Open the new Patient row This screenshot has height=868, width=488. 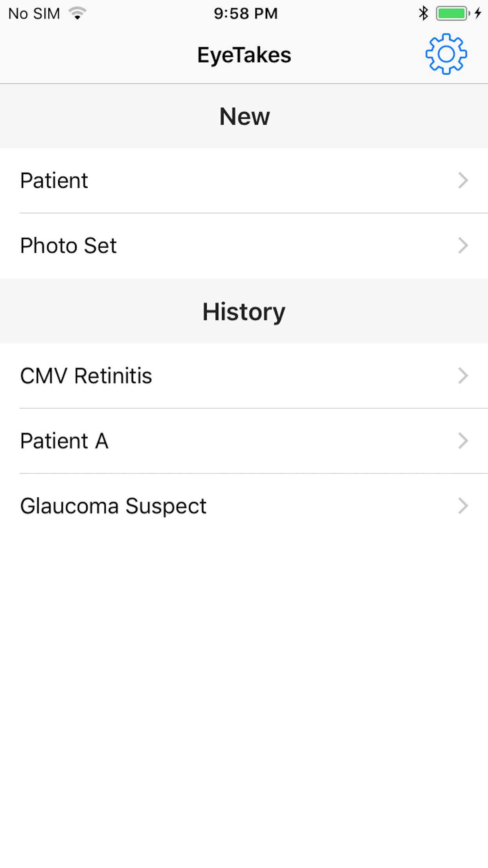(x=244, y=181)
